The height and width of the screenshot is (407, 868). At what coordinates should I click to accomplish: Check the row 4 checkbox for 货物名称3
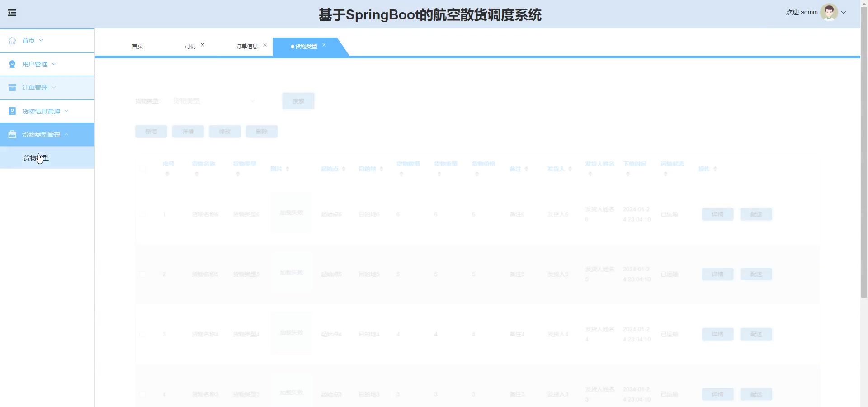tap(142, 394)
